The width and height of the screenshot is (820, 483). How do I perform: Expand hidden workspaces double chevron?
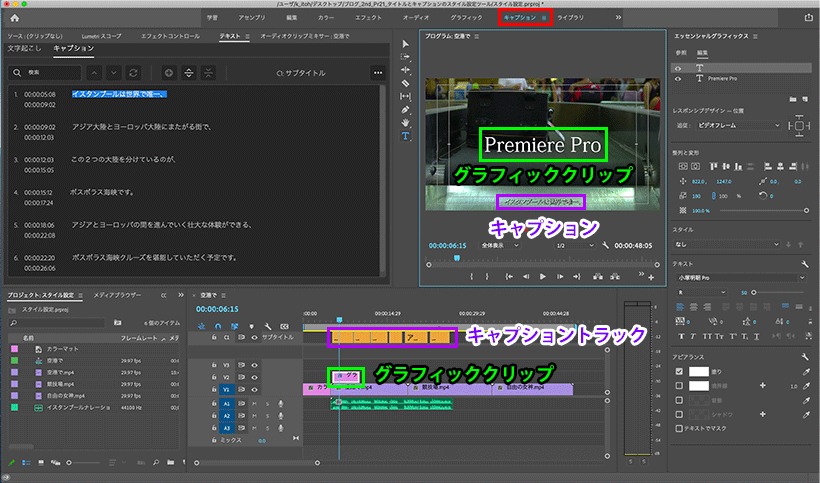(618, 17)
